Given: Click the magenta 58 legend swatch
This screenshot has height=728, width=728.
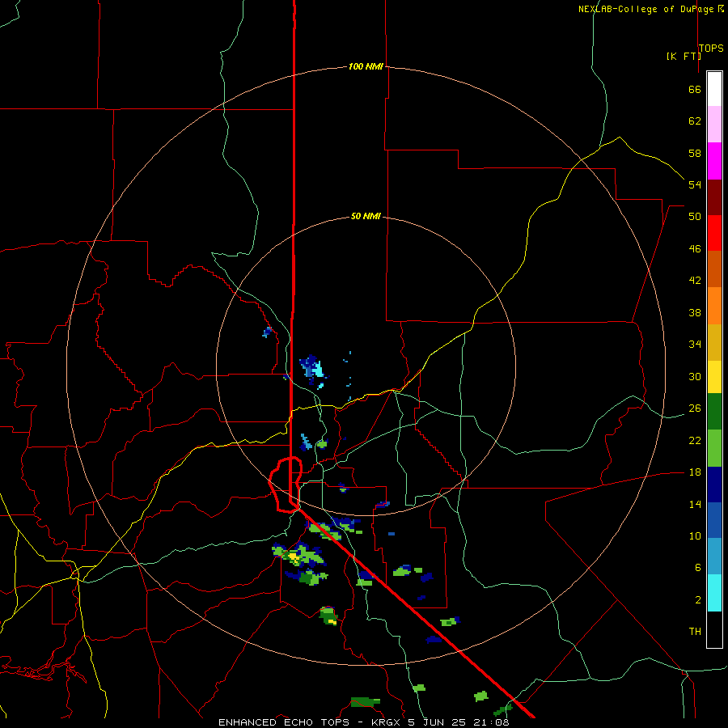Looking at the screenshot, I should pos(714,161).
